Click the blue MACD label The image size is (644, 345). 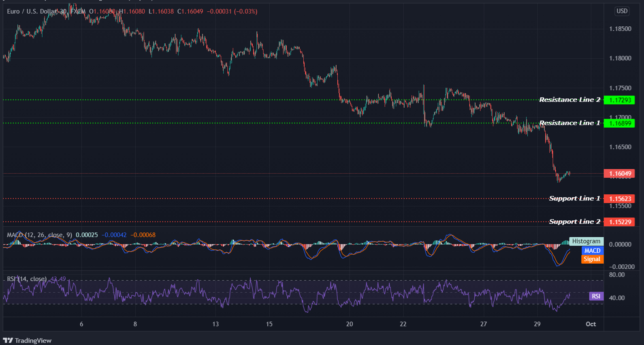click(592, 251)
